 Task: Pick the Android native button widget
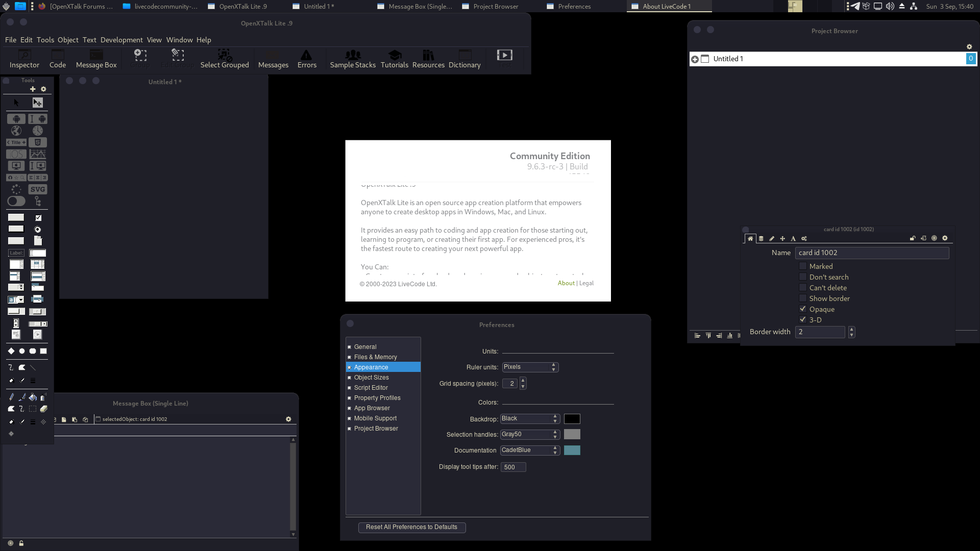[16, 119]
